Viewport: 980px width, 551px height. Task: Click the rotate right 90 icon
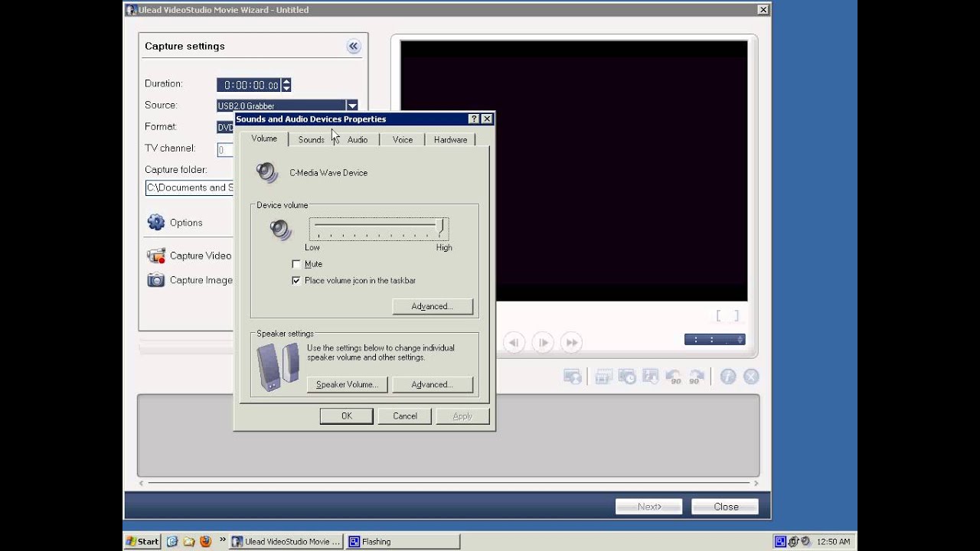point(697,377)
